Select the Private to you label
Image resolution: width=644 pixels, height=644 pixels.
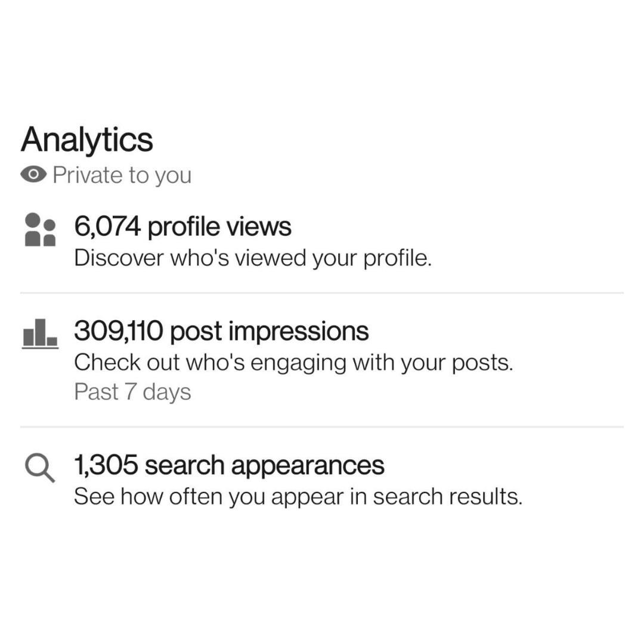pos(122,175)
